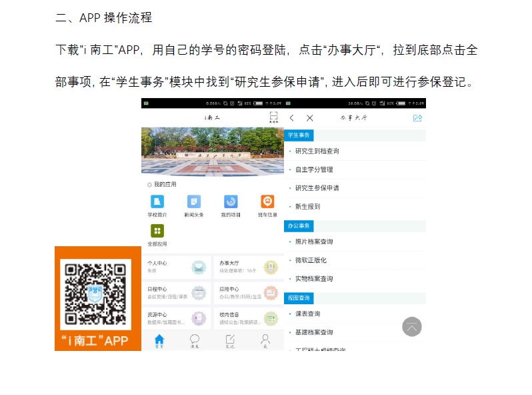Open the 学校简介 app icon

(x=157, y=202)
